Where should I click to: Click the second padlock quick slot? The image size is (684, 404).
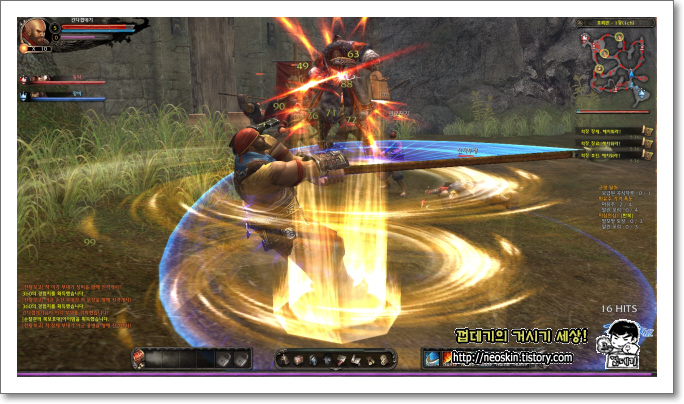241,360
